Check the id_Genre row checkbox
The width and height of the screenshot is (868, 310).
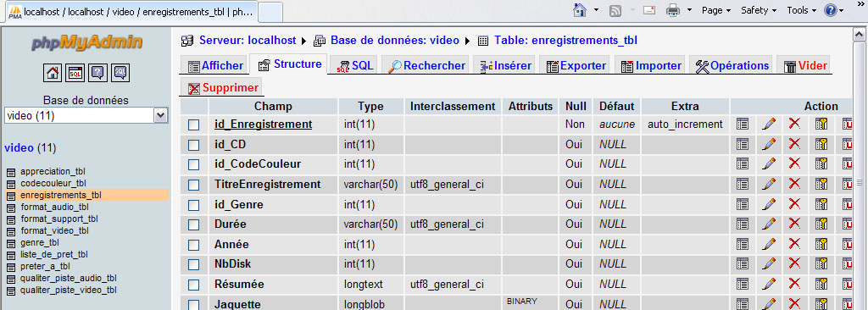193,205
